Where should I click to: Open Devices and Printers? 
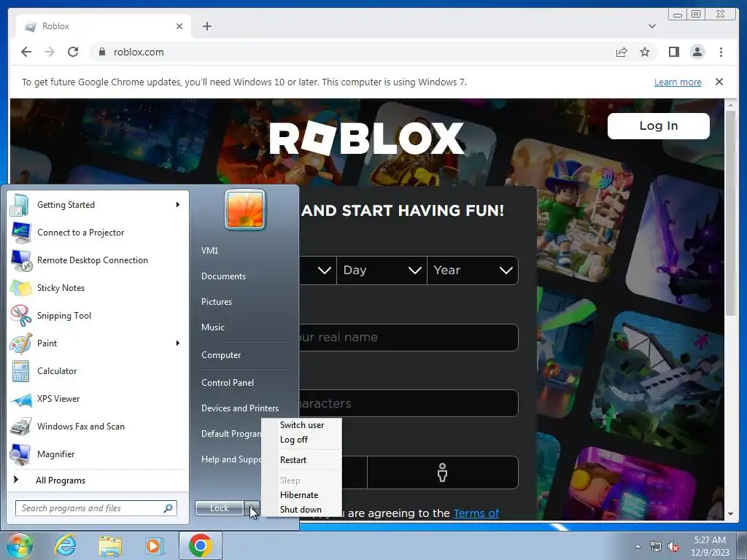click(240, 408)
